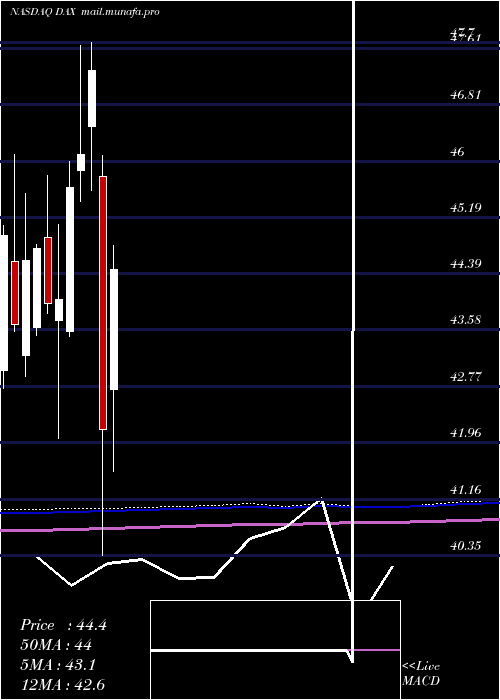Click the '<<Live MACD' label
Viewport: 500px width, 700px height.
pyautogui.click(x=421, y=674)
